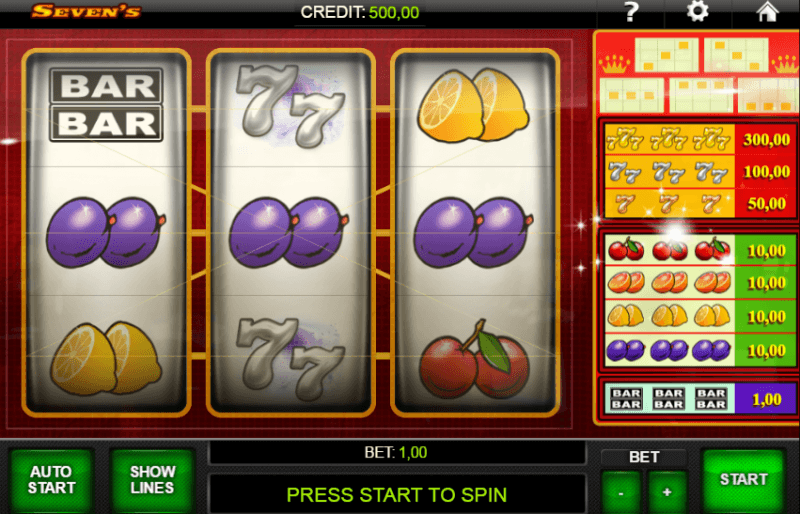Decrease the bet with minus button
The width and height of the screenshot is (800, 514).
pos(621,492)
